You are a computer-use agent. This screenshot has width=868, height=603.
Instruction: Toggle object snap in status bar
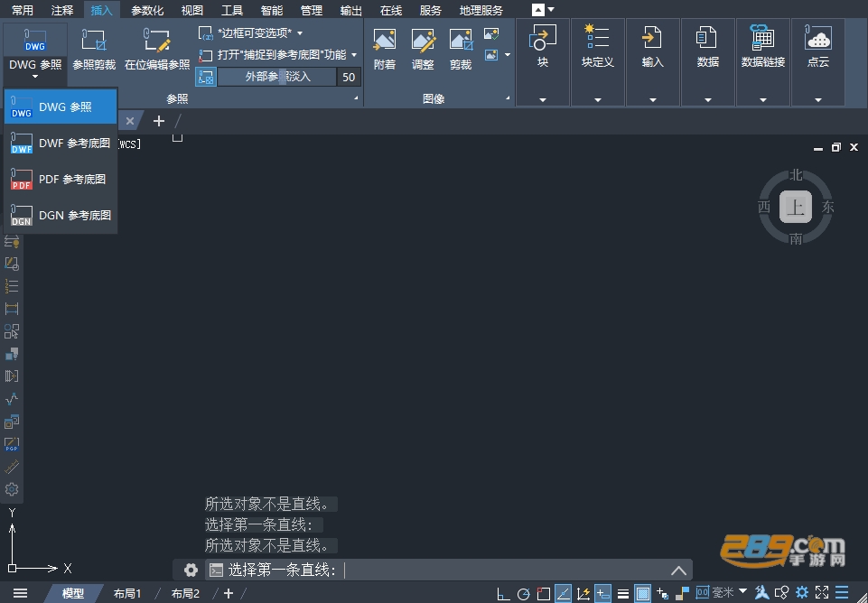pos(544,594)
